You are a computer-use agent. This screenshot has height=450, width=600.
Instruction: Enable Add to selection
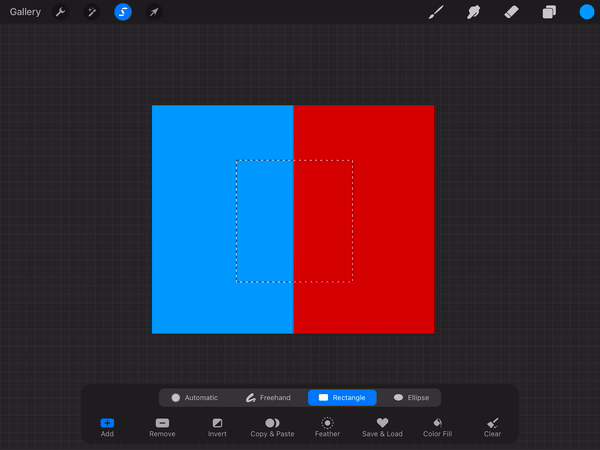point(107,427)
